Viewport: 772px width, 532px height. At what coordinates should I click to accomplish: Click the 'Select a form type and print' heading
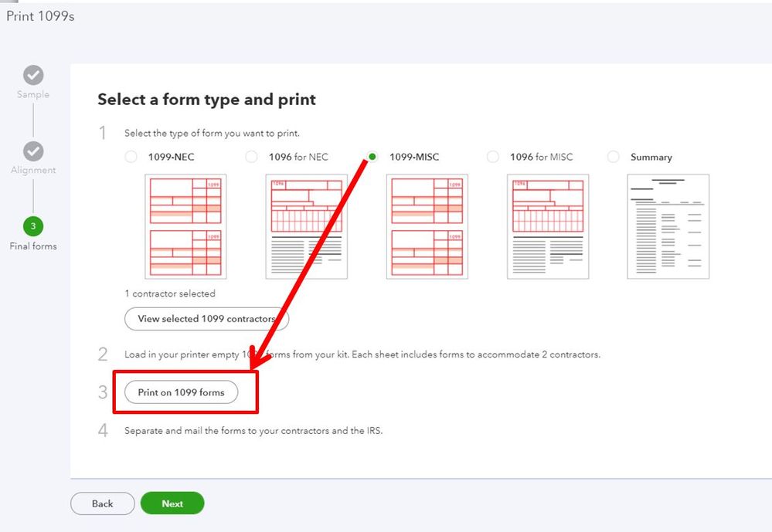206,100
